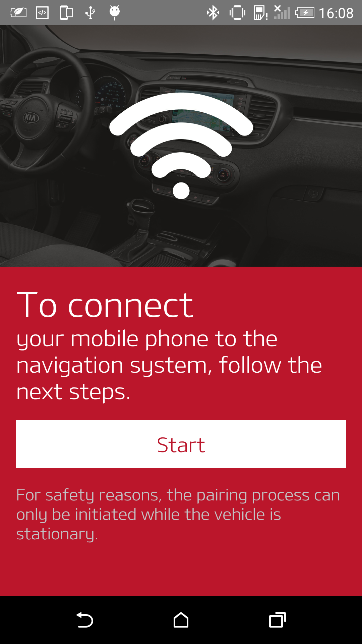Tap the KIA dashboard background photo
This screenshot has height=644, width=362.
pyautogui.click(x=181, y=146)
